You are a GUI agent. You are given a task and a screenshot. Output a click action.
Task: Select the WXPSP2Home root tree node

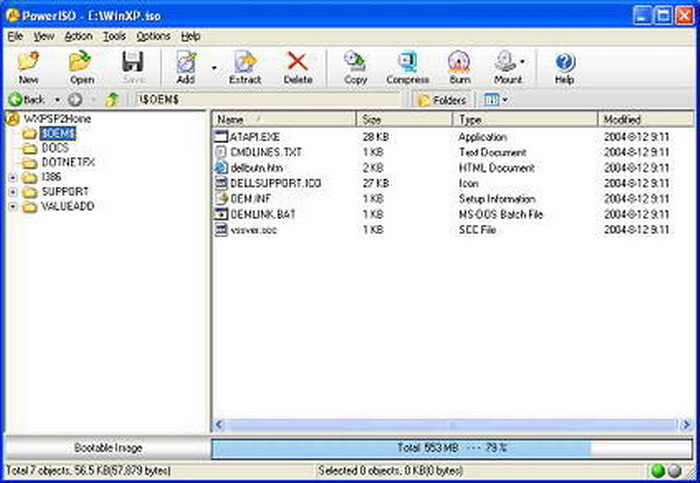57,119
